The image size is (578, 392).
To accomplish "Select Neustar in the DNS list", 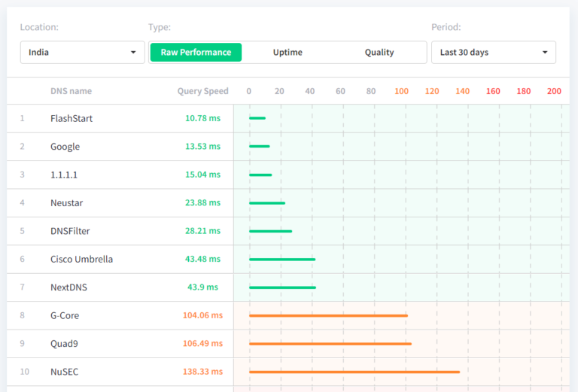I will tap(67, 203).
